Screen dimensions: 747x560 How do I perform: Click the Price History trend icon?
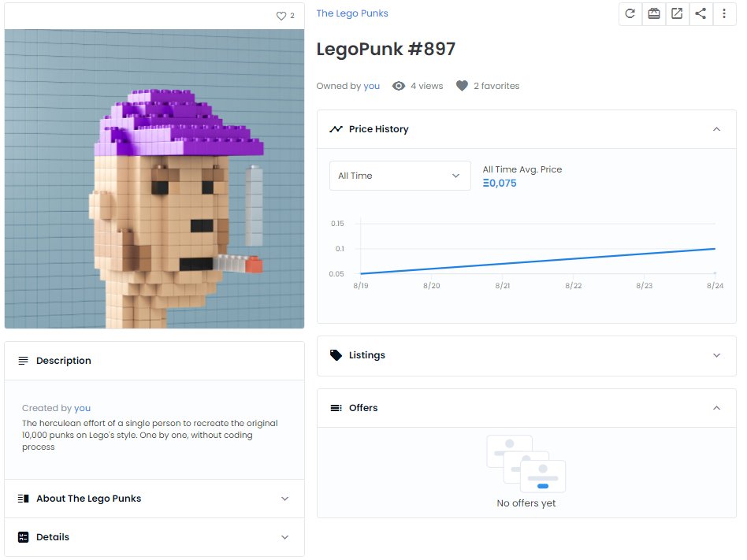pos(336,129)
